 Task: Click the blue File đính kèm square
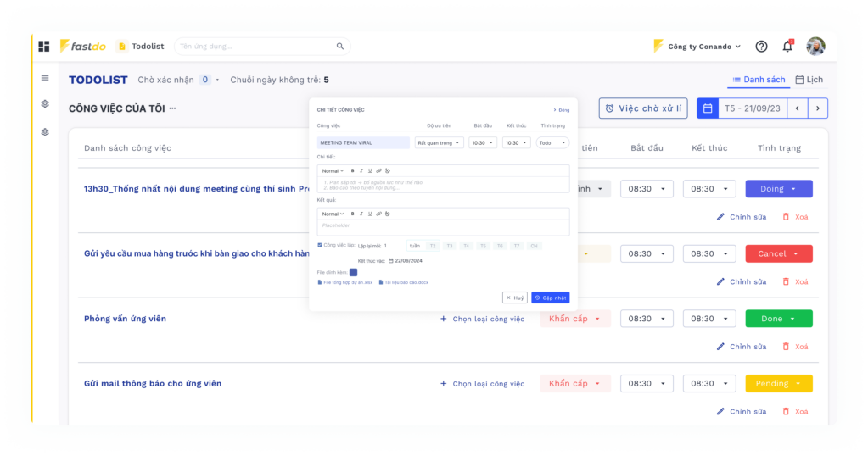(x=353, y=272)
